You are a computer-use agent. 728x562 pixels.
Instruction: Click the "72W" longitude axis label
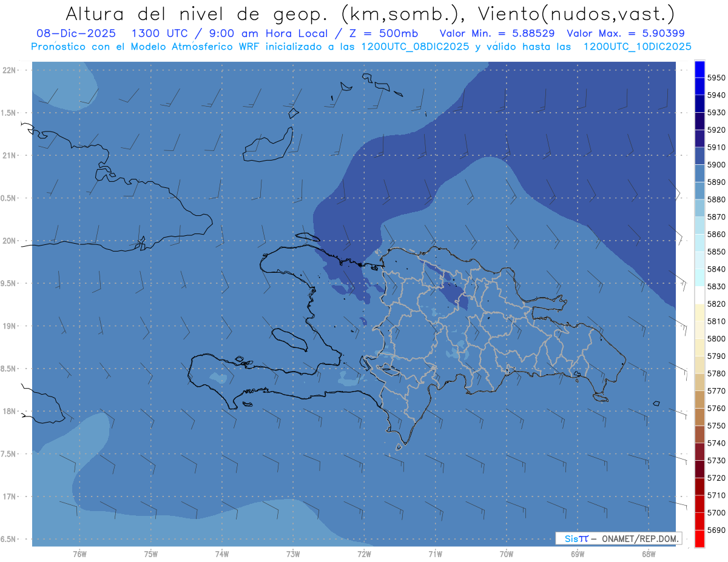click(364, 554)
